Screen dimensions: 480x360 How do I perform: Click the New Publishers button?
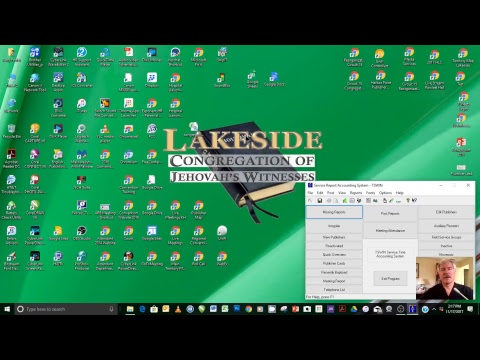(334, 237)
